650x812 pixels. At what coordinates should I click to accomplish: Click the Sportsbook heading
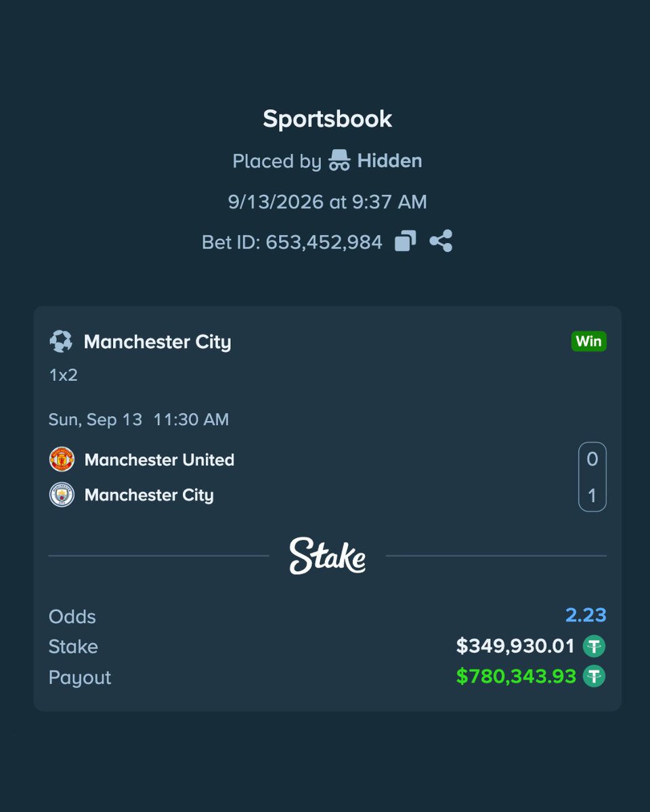tap(328, 119)
